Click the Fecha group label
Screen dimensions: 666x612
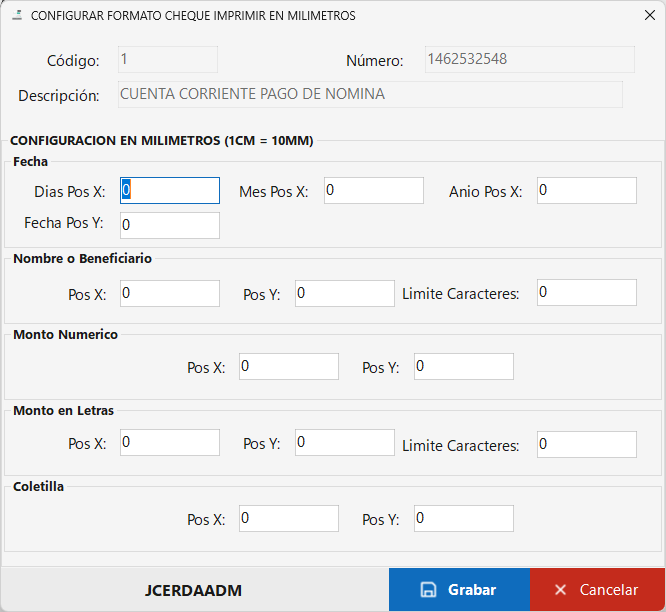click(30, 161)
